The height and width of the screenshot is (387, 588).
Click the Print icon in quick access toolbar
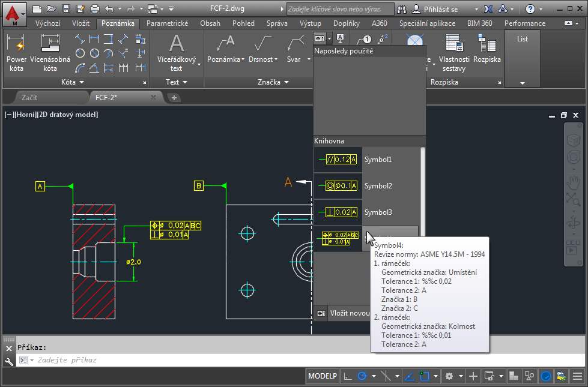[x=94, y=9]
